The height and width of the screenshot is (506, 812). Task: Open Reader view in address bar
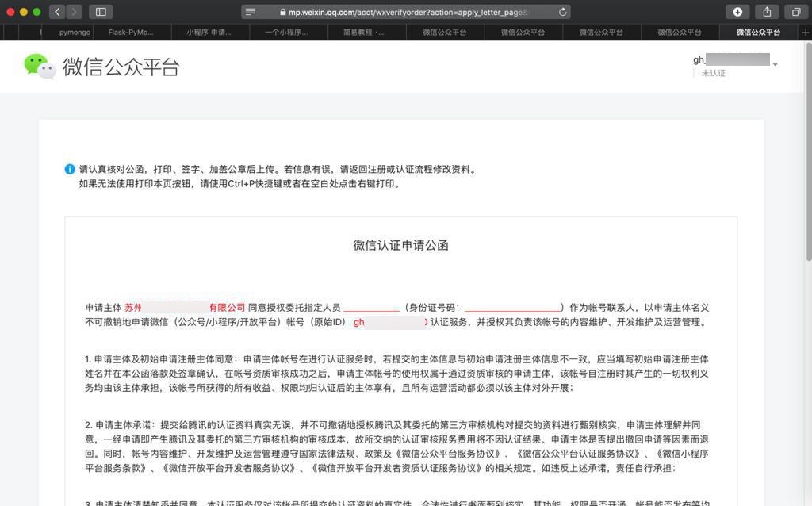(250, 12)
